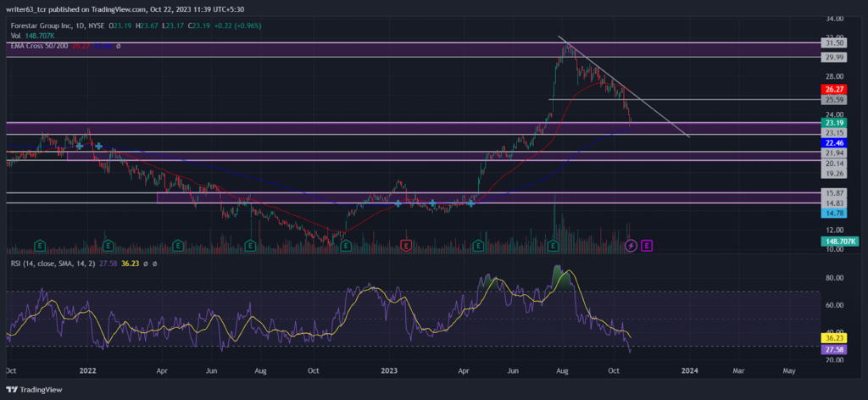Click the Mar label on time axis
The image size is (868, 400).
739,369
